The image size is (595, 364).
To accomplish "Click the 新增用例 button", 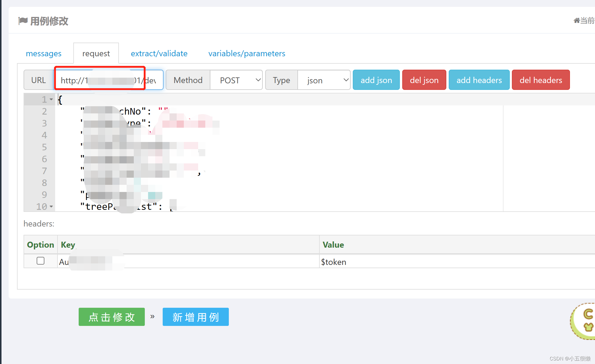I will 195,317.
